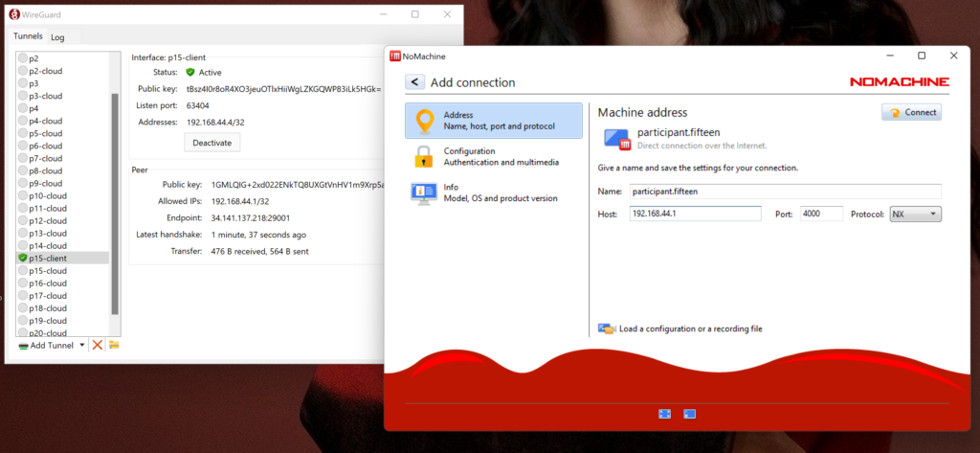Click the Port field showing 4000
This screenshot has width=980, height=453.
coord(820,214)
